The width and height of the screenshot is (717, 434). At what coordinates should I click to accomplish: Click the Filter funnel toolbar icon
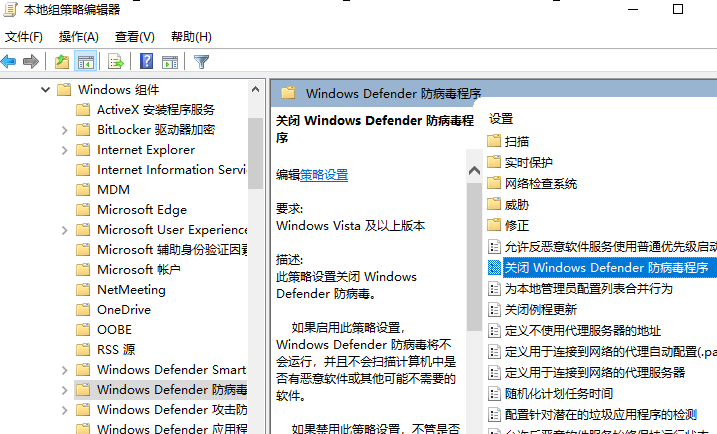[201, 61]
